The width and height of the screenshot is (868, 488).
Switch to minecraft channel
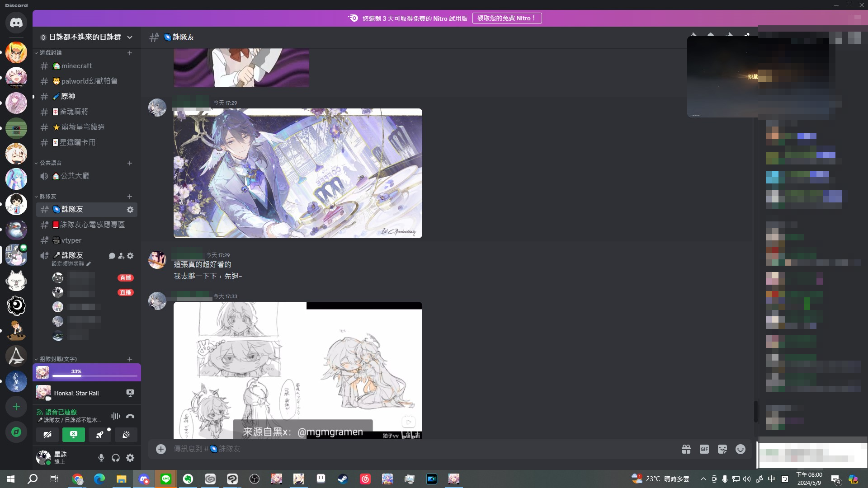87,66
